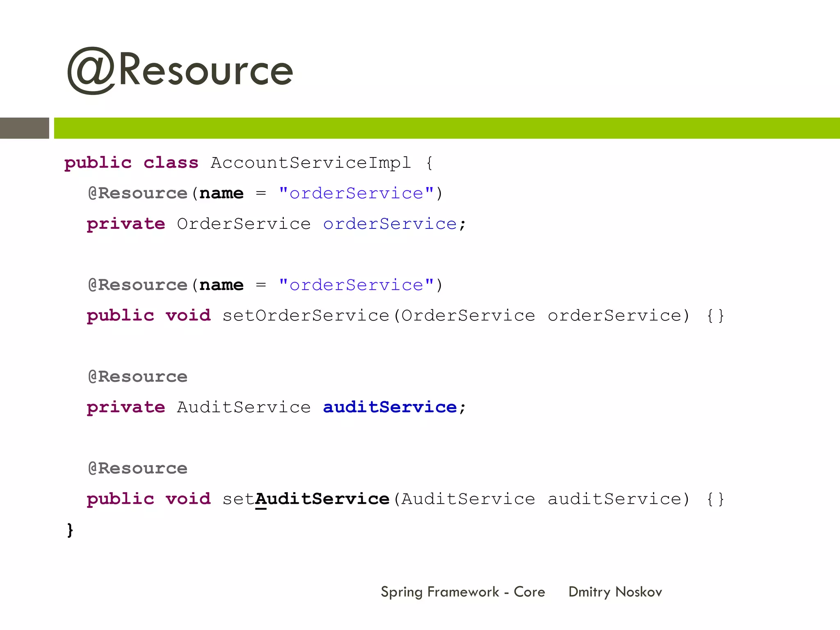Click the bold AuditService in setAuditService

(322, 499)
